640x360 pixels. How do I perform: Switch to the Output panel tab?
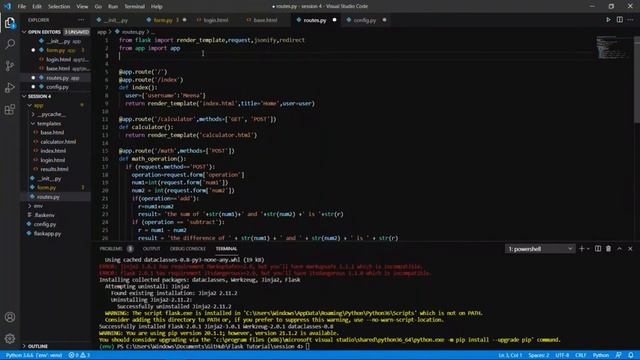[151, 249]
